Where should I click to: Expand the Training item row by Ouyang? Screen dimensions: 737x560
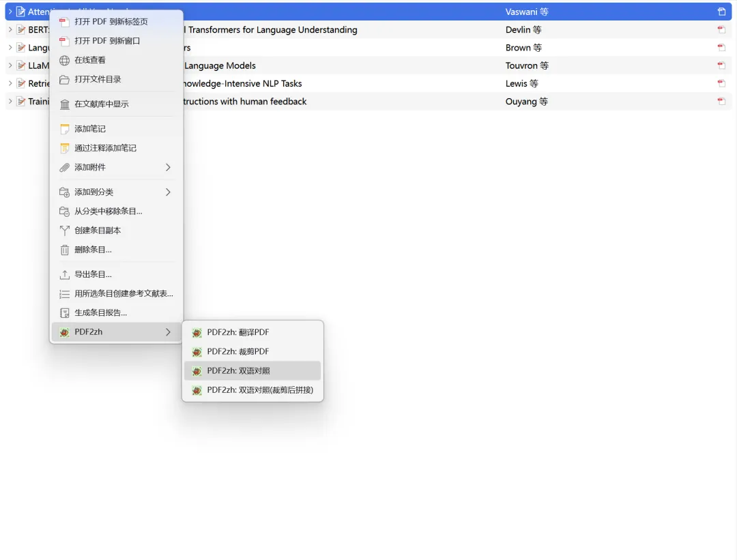(x=10, y=101)
